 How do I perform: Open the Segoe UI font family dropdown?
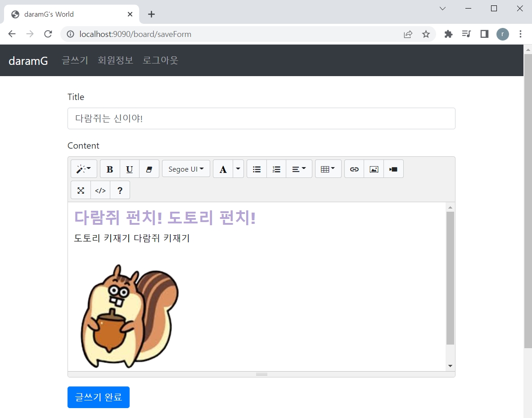(x=186, y=169)
